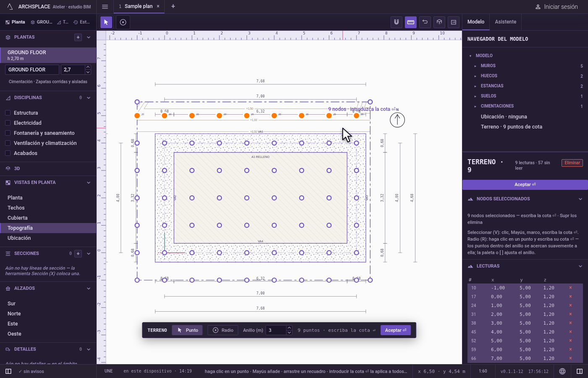The image size is (588, 378).
Task: Enable the Acabados discipline checkbox
Action: (8, 153)
